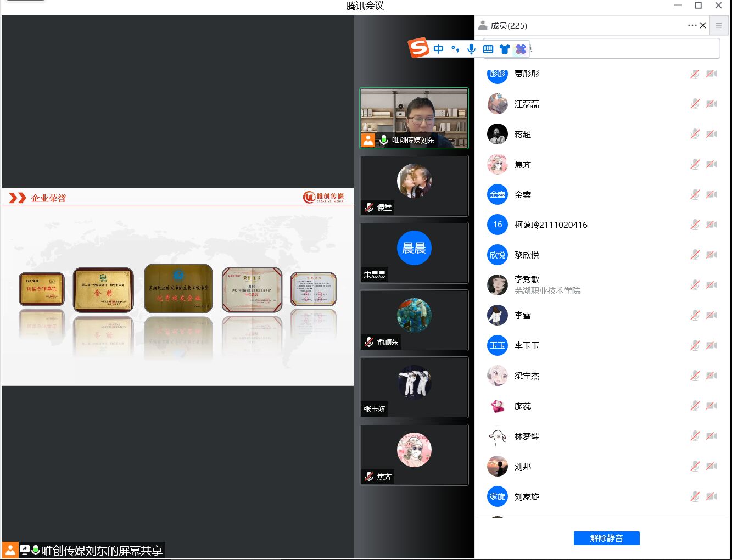The height and width of the screenshot is (560, 732).
Task: Open the members panel more options ellipsis
Action: point(692,25)
